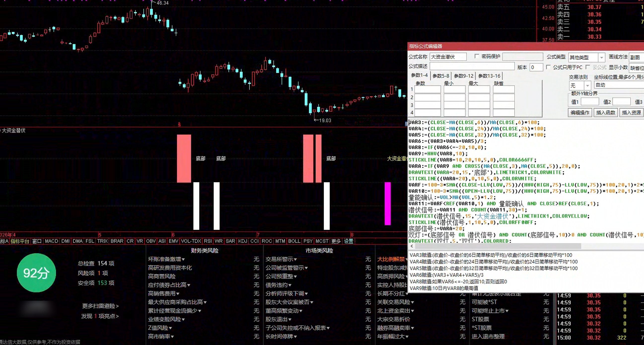Click the 公式名称 field containing 大资金潜伏
The height and width of the screenshot is (345, 644).
coord(448,57)
